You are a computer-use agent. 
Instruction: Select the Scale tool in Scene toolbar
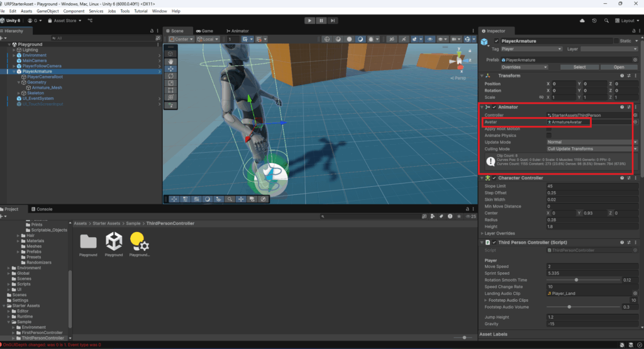[x=170, y=83]
